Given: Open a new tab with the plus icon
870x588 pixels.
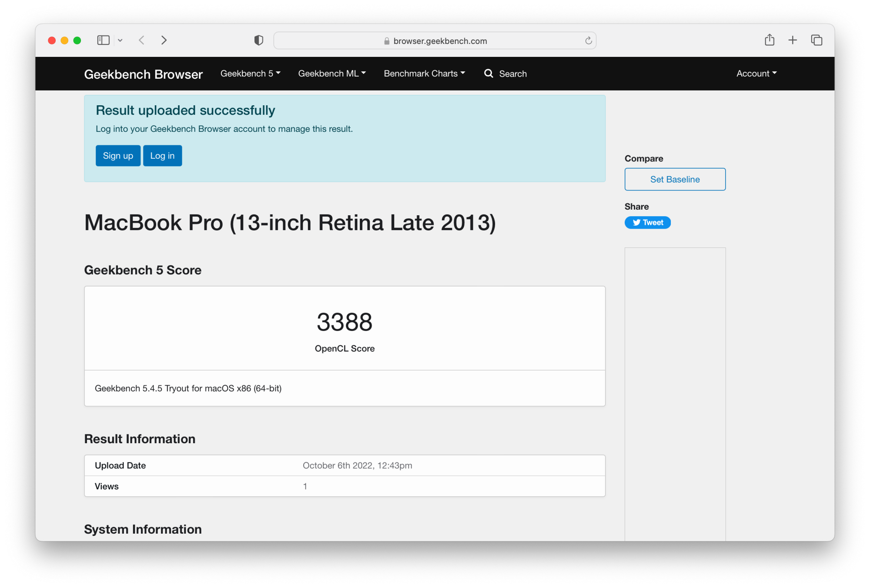Looking at the screenshot, I should [x=793, y=40].
